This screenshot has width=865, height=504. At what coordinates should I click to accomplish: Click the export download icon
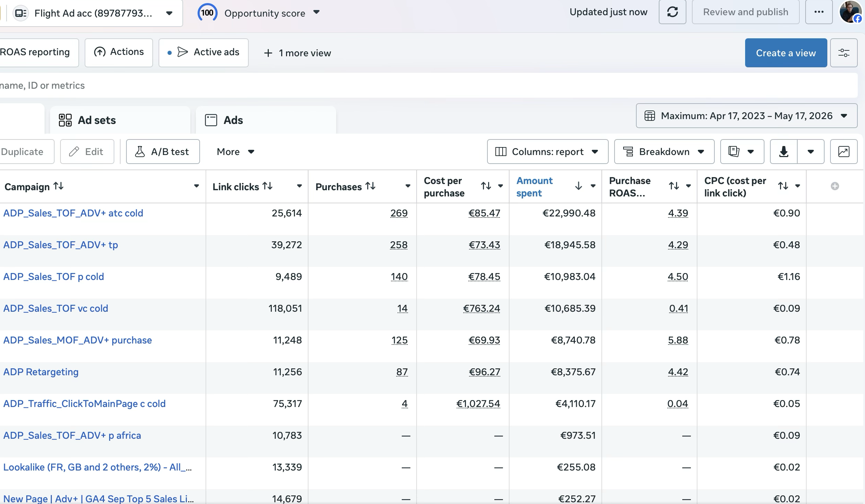(783, 152)
